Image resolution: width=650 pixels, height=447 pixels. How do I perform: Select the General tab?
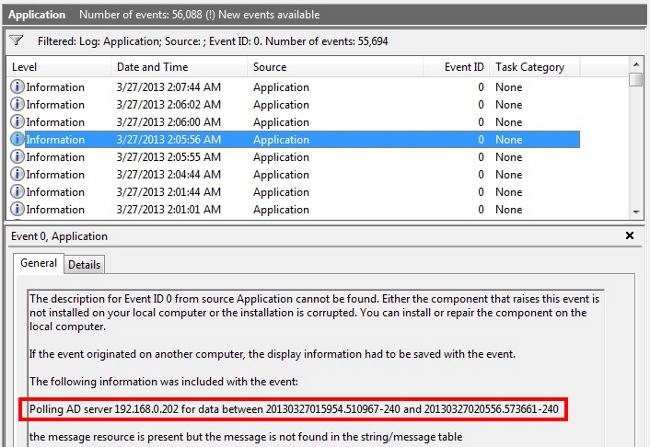click(39, 263)
